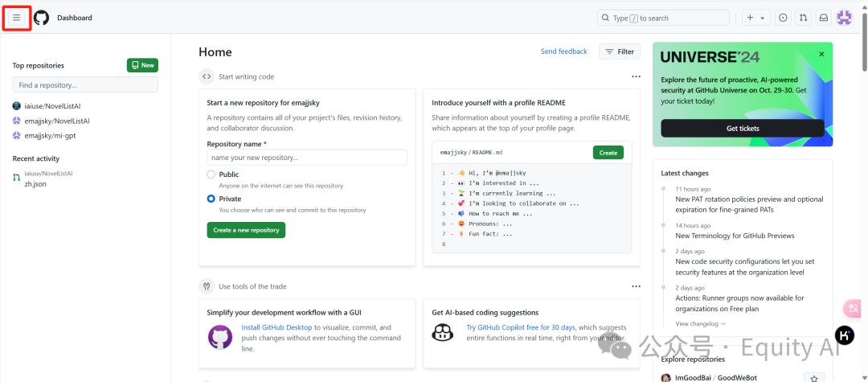Open the three-dot menu beside Start writing code
This screenshot has width=868, height=382.
point(636,76)
